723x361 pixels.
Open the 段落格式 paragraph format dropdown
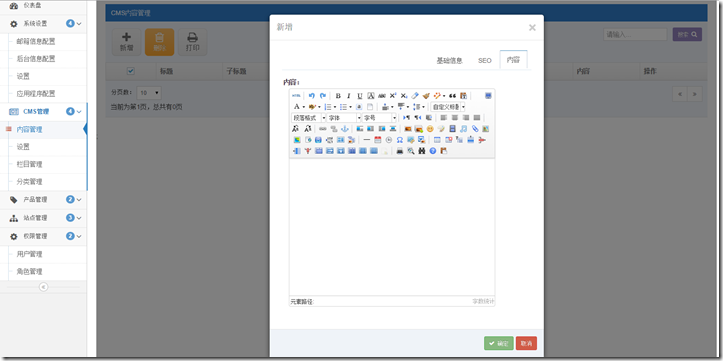tap(308, 118)
